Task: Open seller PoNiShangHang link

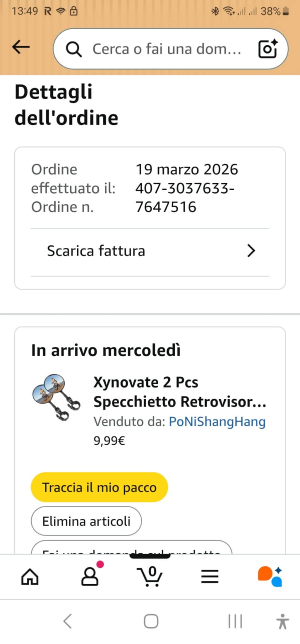Action: click(217, 422)
